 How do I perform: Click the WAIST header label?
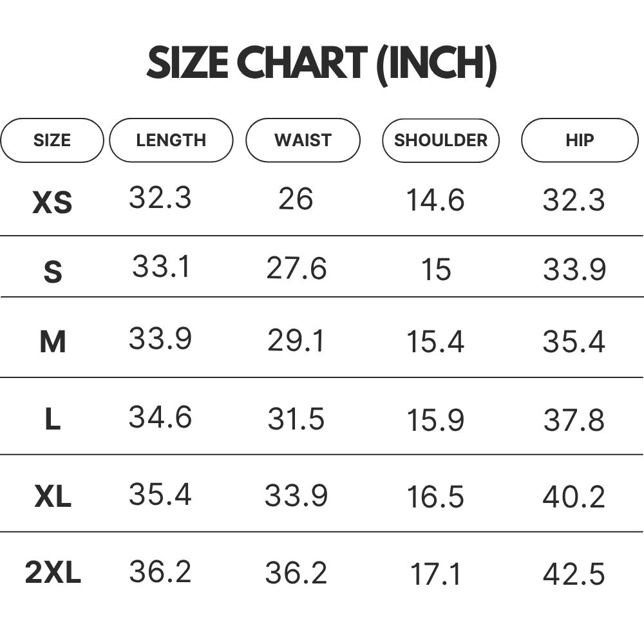(x=303, y=140)
